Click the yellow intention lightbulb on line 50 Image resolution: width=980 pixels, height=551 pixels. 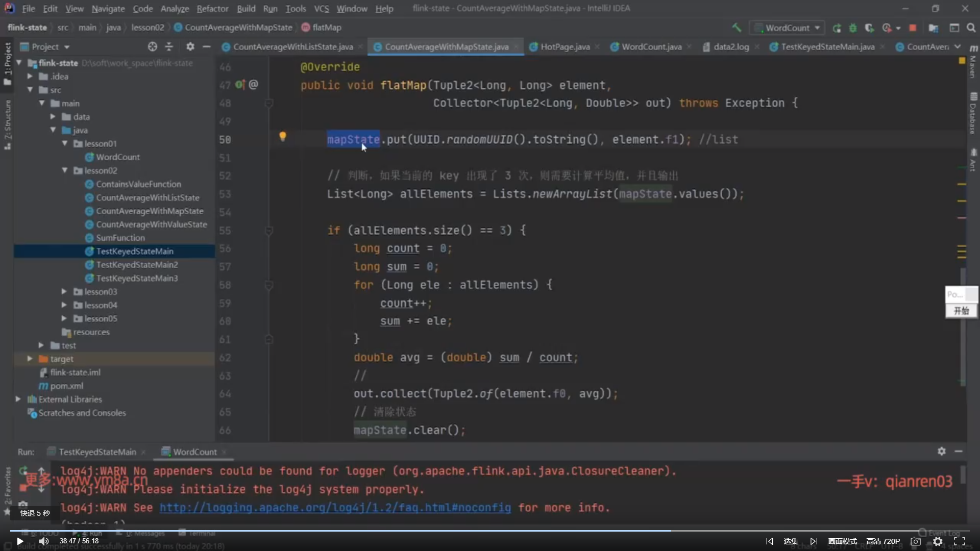282,136
